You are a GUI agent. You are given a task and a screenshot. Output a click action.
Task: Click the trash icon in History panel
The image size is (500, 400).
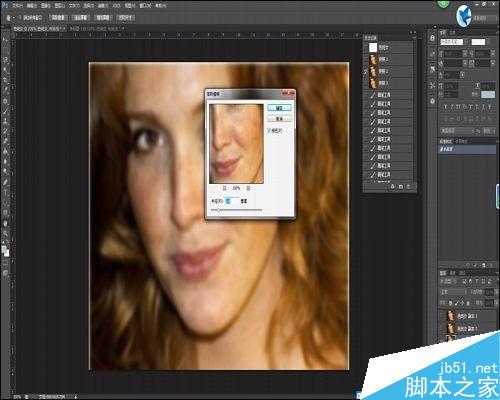click(409, 187)
